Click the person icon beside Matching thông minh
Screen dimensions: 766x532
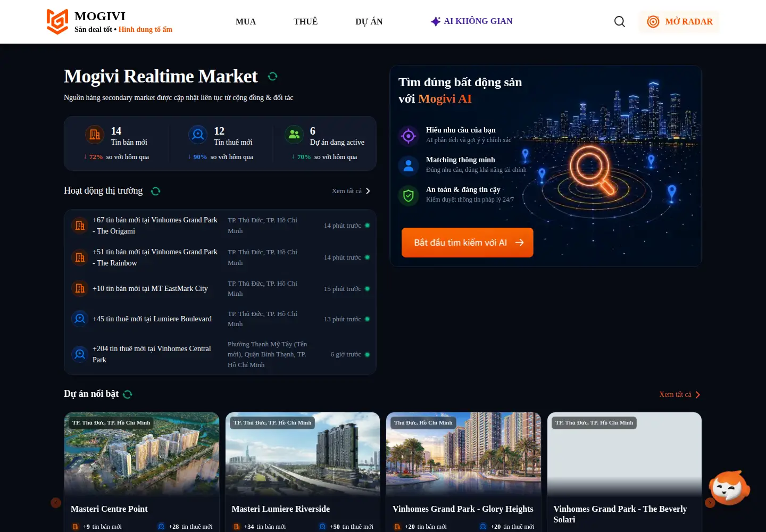tap(409, 165)
